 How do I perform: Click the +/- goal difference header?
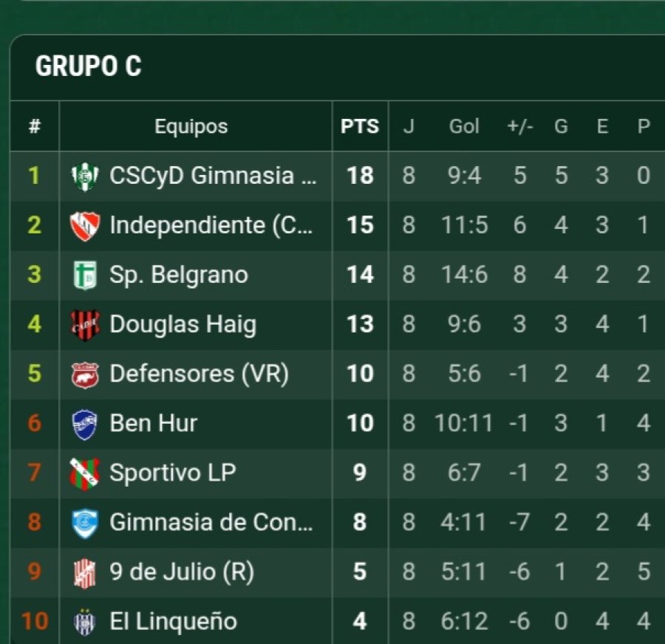pos(519,126)
